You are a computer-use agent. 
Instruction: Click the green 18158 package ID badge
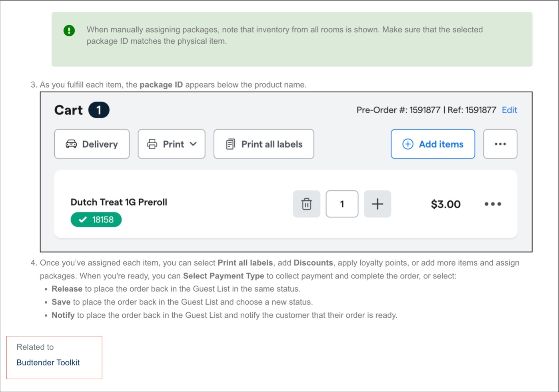(x=96, y=220)
